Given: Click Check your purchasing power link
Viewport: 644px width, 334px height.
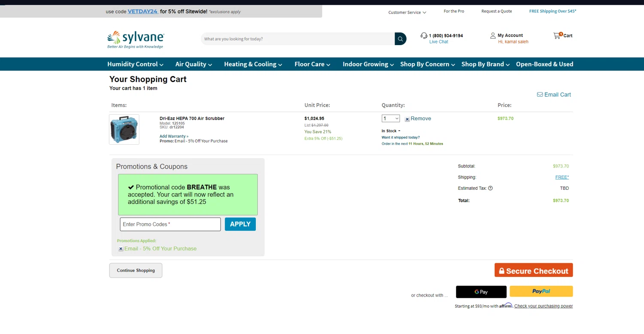Looking at the screenshot, I should click(x=544, y=306).
